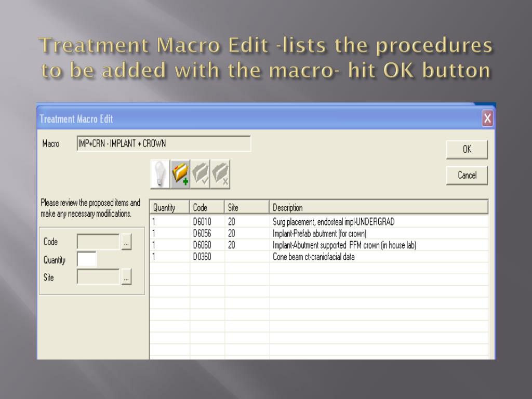The image size is (532, 399).
Task: Confirm the macro with the OK button
Action: point(467,149)
